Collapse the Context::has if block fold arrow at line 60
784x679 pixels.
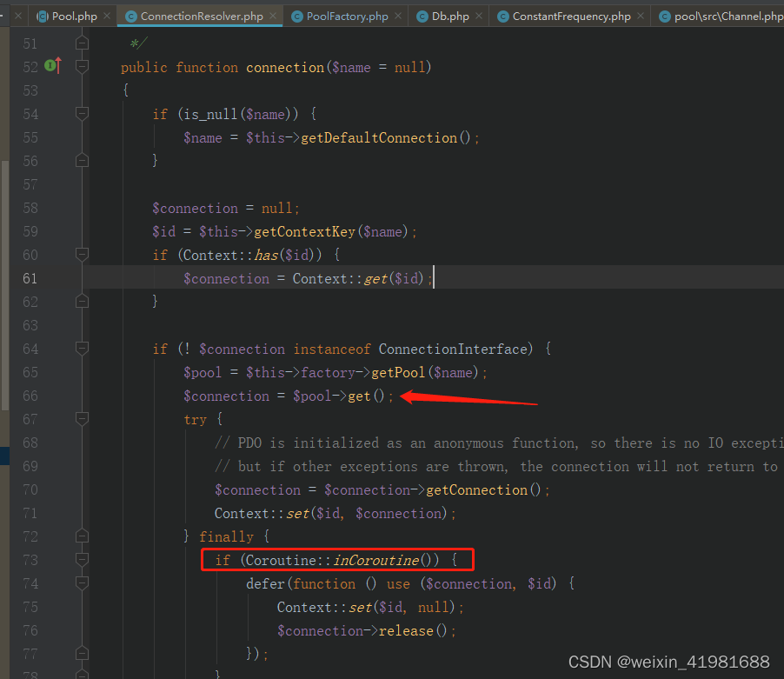point(81,255)
